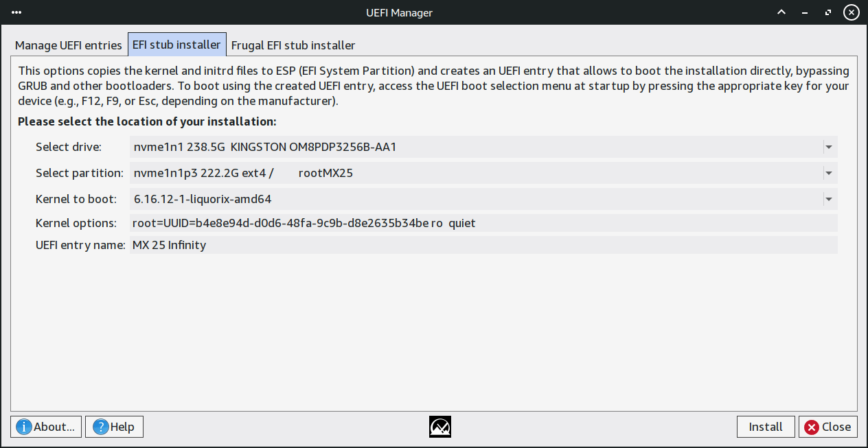
Task: Shade the window with the up-arrow icon
Action: click(x=781, y=12)
